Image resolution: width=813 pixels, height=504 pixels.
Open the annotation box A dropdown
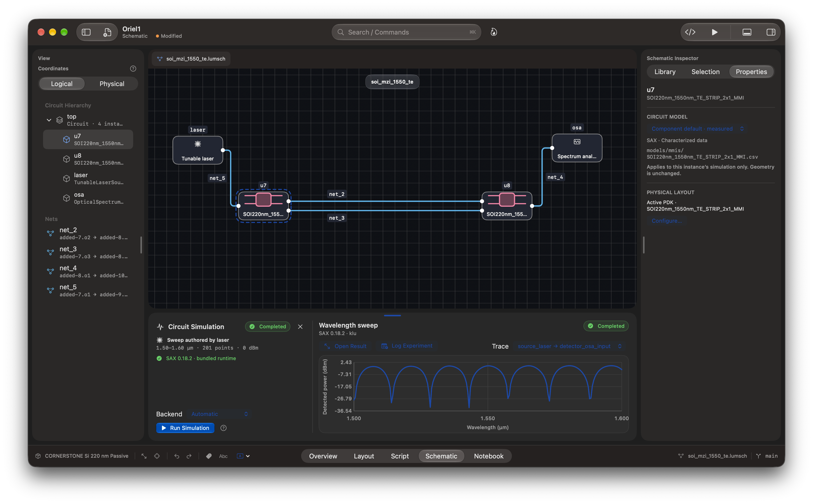point(243,456)
